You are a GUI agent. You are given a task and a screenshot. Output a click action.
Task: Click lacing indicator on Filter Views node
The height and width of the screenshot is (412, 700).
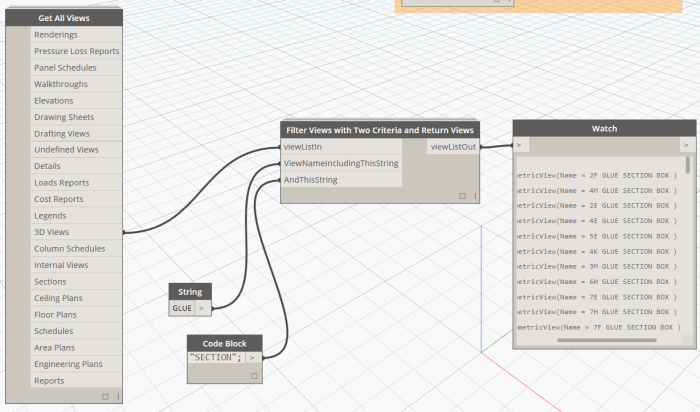(474, 196)
